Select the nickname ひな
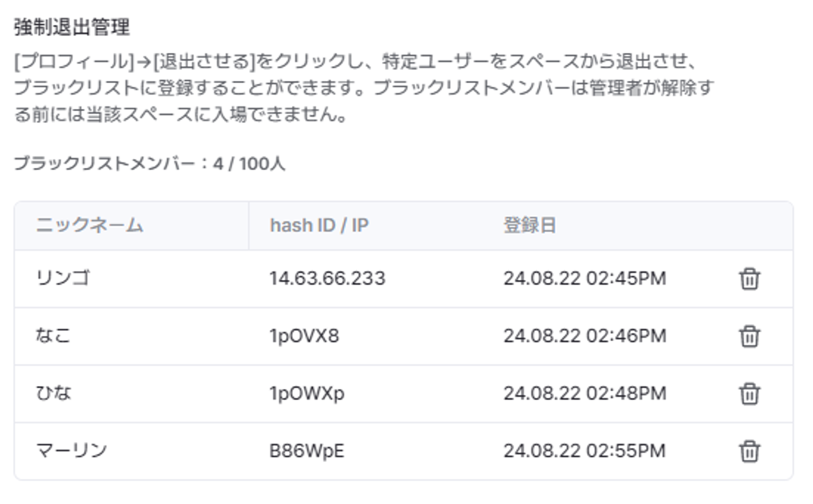Viewport: 813px width, 504px height. [53, 393]
